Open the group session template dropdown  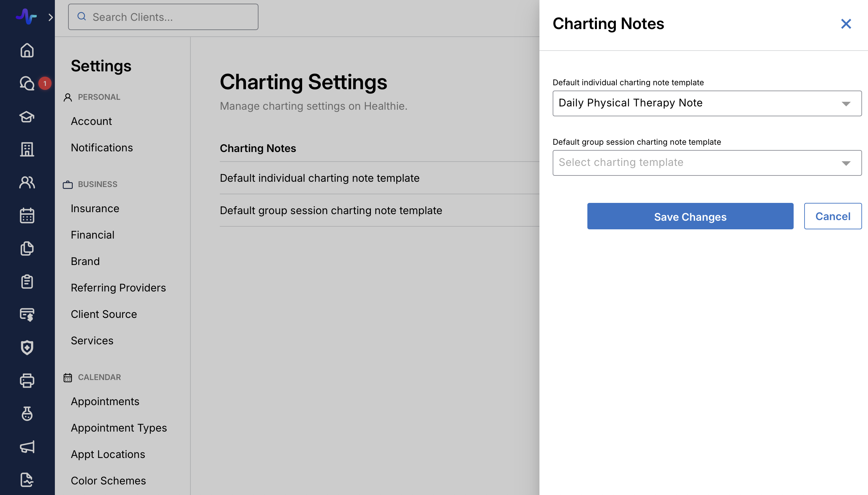pyautogui.click(x=706, y=163)
